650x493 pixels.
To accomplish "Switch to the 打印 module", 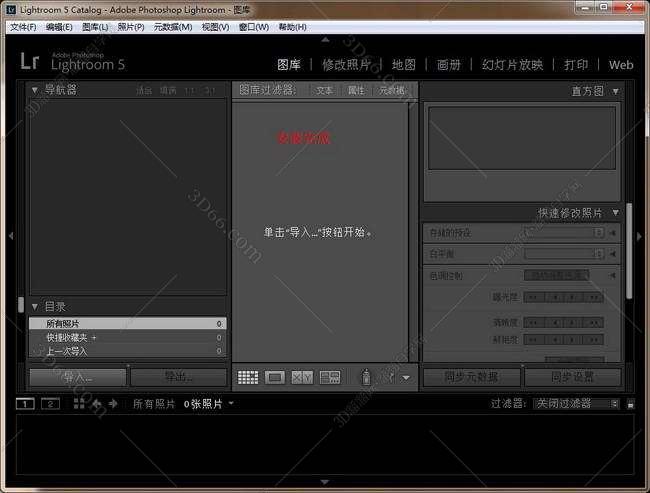I will pos(576,65).
